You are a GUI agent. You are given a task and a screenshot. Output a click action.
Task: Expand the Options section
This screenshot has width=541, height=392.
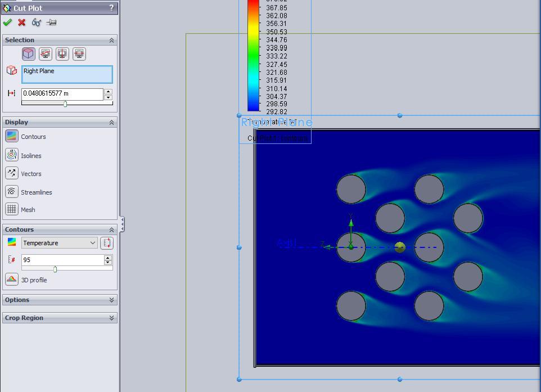tap(111, 300)
